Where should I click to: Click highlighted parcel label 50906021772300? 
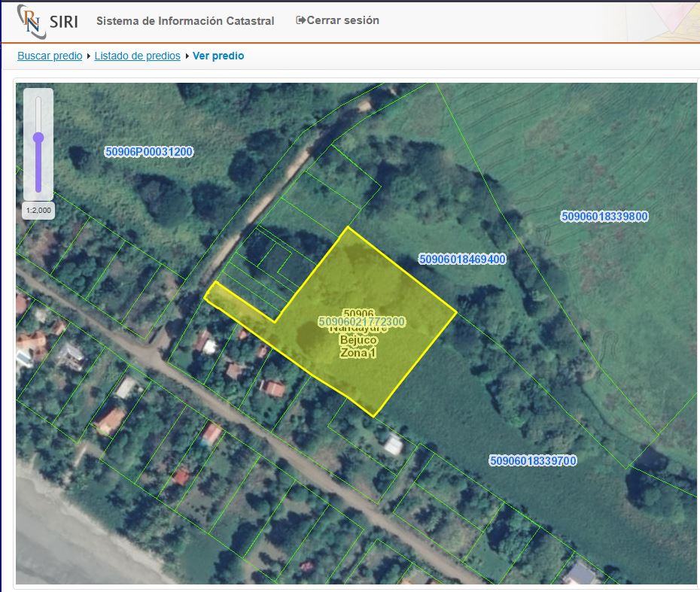point(362,322)
